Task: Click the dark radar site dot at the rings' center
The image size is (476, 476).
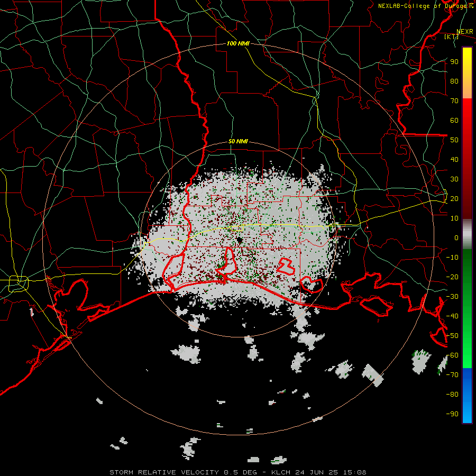Action: tap(240, 241)
